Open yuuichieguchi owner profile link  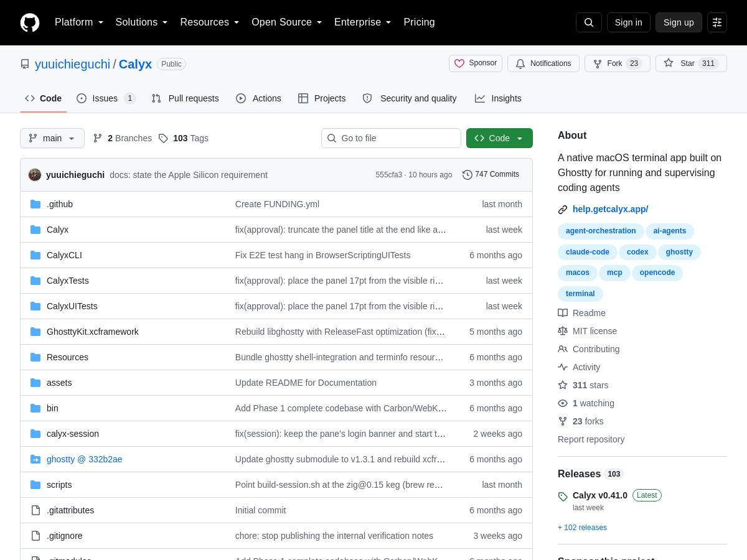[72, 64]
